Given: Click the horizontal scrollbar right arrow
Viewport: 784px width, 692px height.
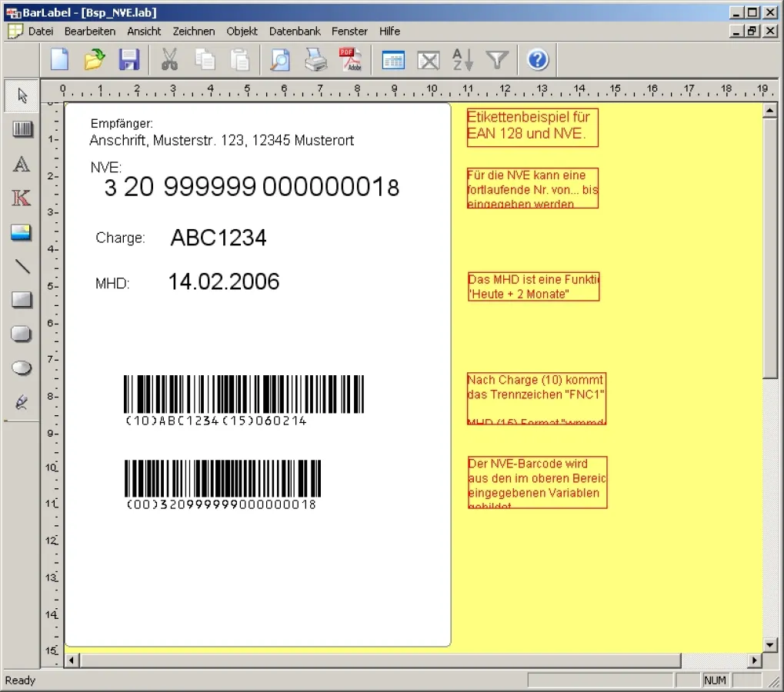Looking at the screenshot, I should [754, 660].
